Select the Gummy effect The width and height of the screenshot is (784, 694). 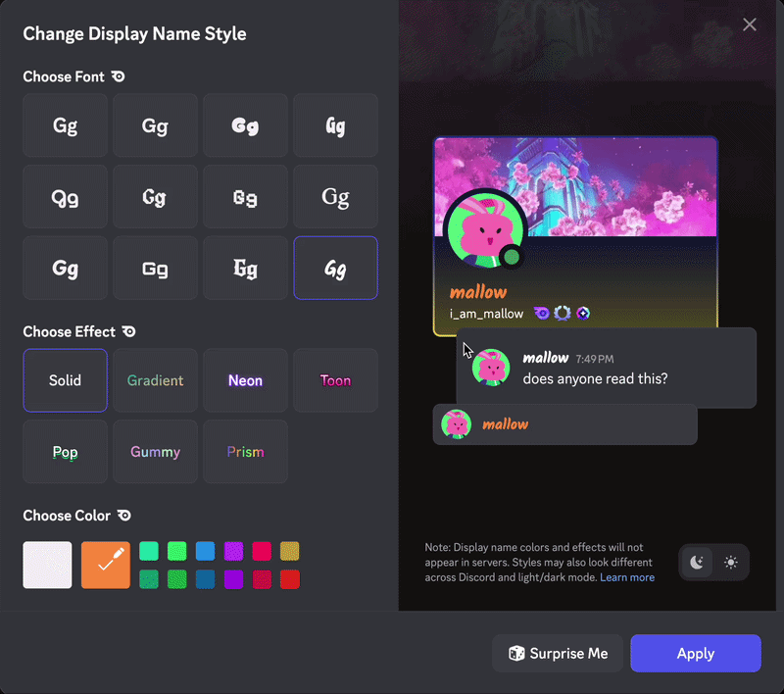155,452
